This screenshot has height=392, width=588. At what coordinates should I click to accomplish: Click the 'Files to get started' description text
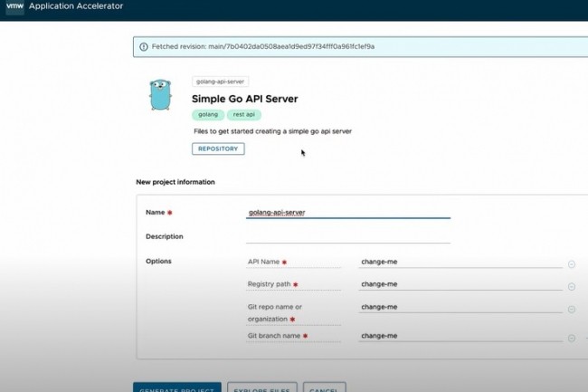pyautogui.click(x=272, y=131)
